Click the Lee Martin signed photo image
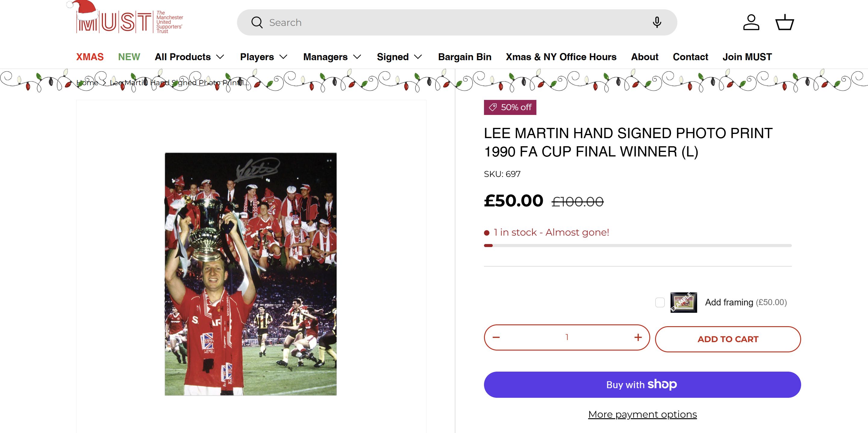Screen dimensions: 868x433 (251, 274)
